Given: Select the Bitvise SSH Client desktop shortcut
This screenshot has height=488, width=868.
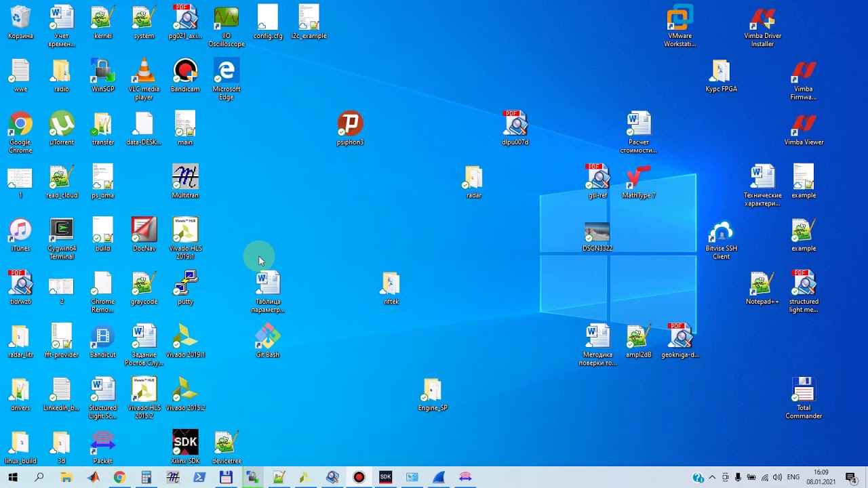Looking at the screenshot, I should 721,239.
